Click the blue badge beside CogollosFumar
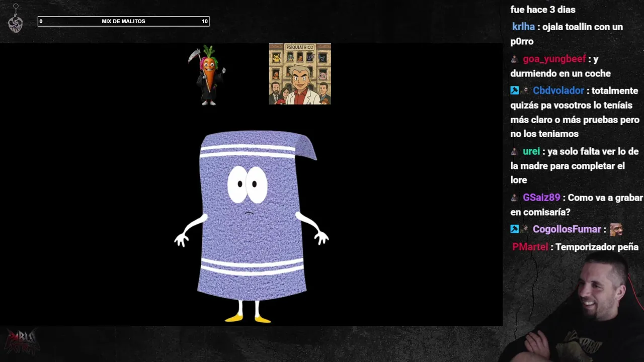Viewport: 644px width, 362px height. coord(514,229)
